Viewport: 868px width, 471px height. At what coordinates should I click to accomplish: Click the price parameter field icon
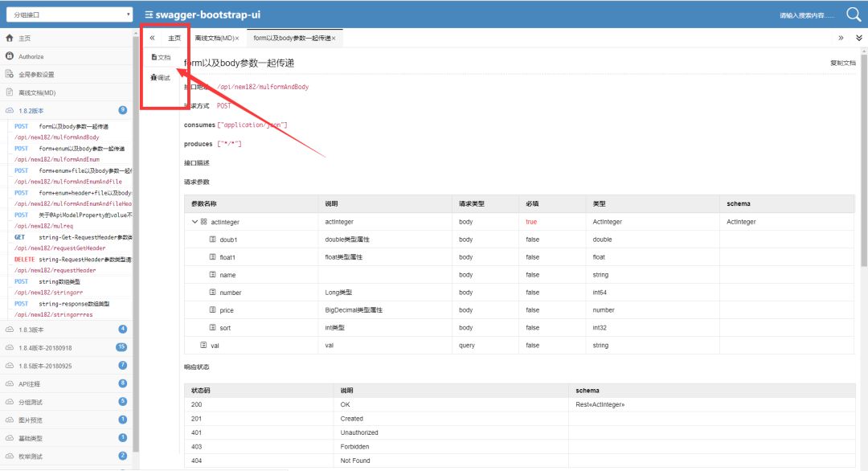tap(212, 310)
